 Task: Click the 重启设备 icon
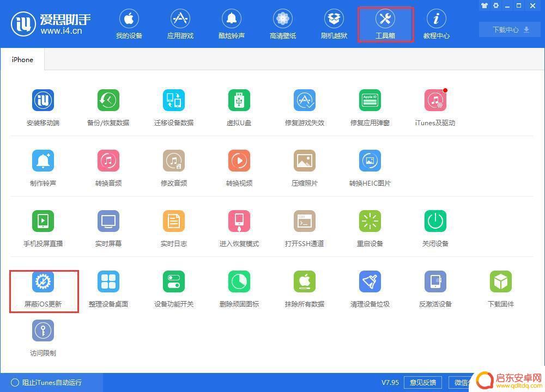pyautogui.click(x=370, y=221)
